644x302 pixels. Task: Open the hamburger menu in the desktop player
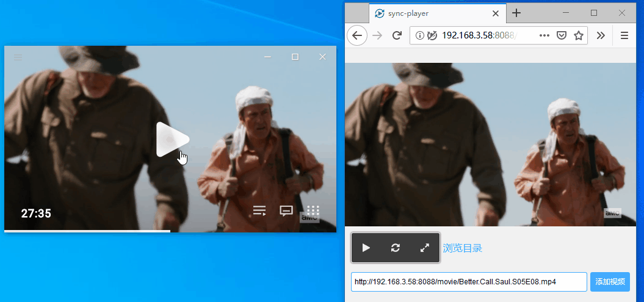[x=18, y=57]
